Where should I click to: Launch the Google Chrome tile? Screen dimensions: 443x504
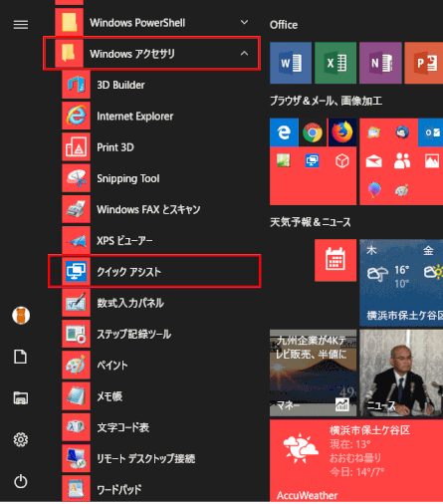(x=313, y=132)
